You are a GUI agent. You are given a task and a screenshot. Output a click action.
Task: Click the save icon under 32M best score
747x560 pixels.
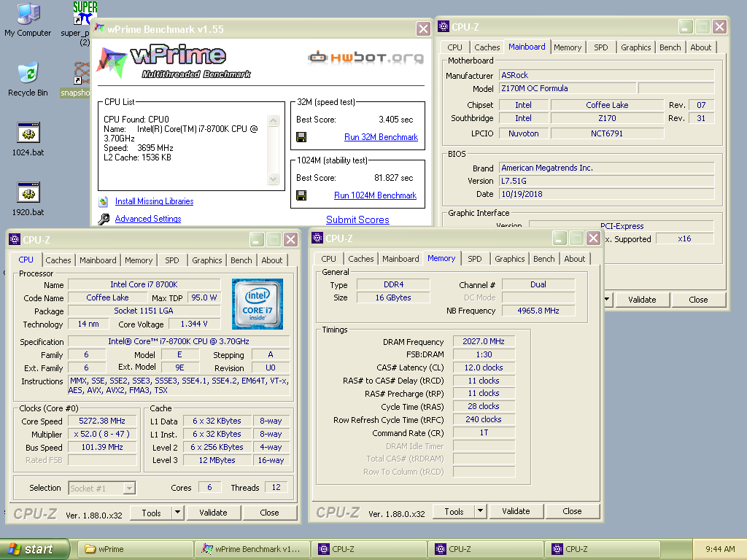(301, 137)
